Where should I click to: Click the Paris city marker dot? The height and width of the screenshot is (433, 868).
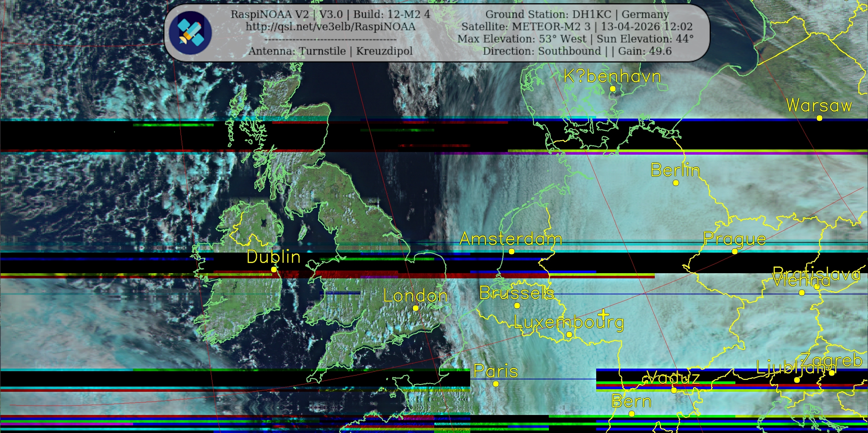click(496, 384)
